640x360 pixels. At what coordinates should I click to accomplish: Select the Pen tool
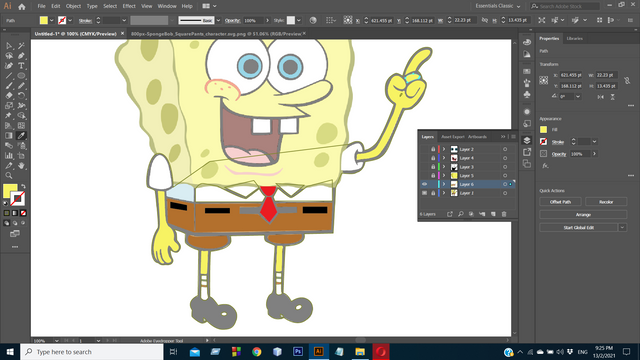coord(21,56)
